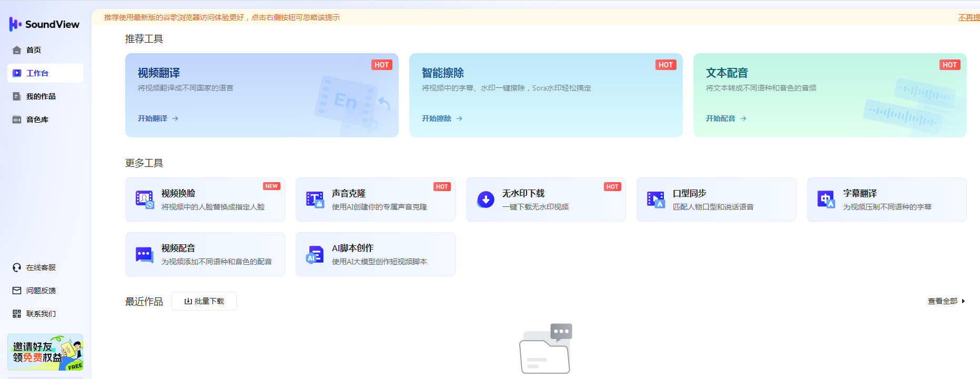Screen dimensions: 980x379
Task: Click the 口型同步 lip sync icon
Action: point(656,200)
